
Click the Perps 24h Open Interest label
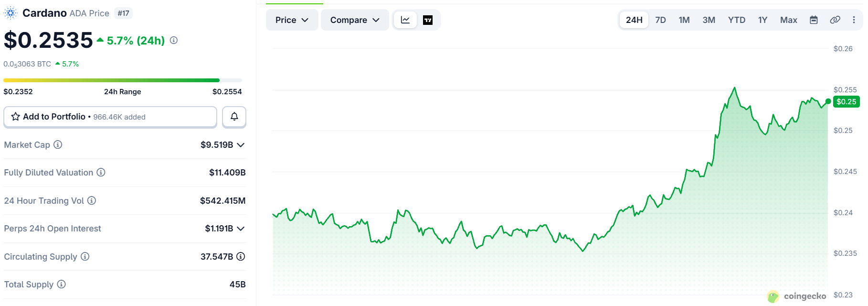[53, 229]
